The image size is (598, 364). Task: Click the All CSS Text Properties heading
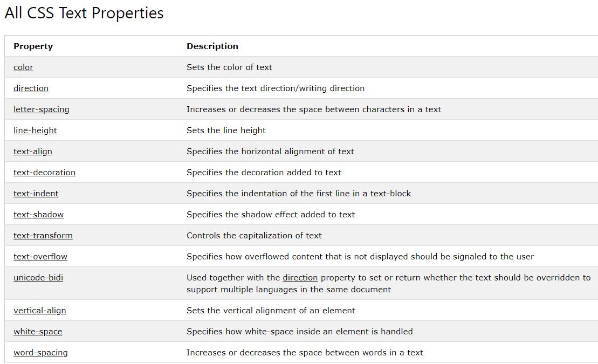84,13
